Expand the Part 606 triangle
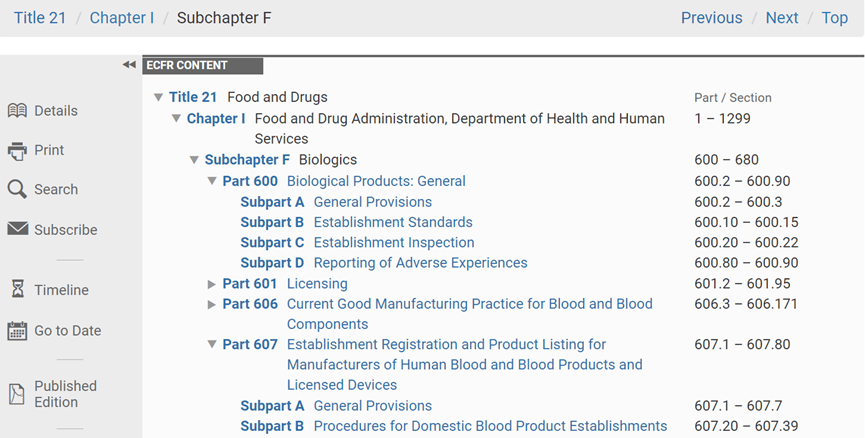This screenshot has height=438, width=865. coord(212,304)
